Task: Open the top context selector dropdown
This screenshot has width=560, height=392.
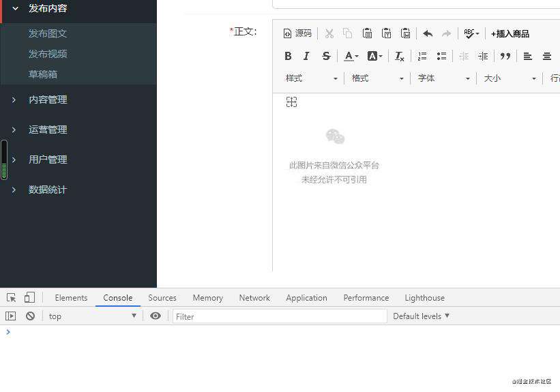Action: pos(93,316)
